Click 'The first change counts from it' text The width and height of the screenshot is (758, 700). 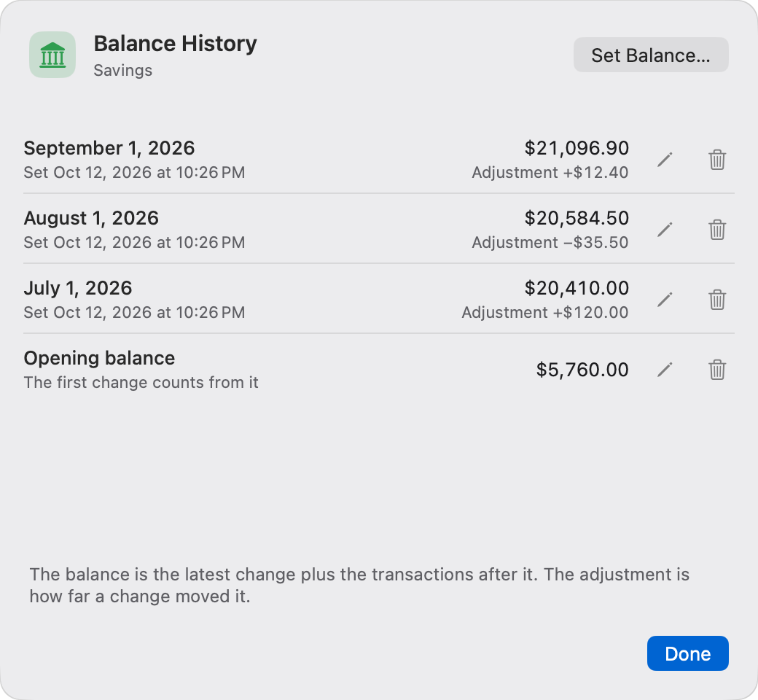tap(141, 383)
